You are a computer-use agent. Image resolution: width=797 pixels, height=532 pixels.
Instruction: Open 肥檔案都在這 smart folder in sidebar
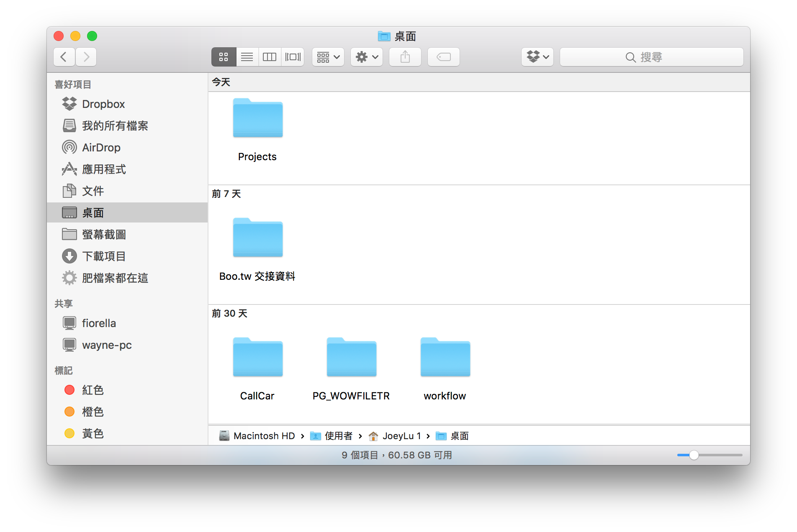point(127,278)
